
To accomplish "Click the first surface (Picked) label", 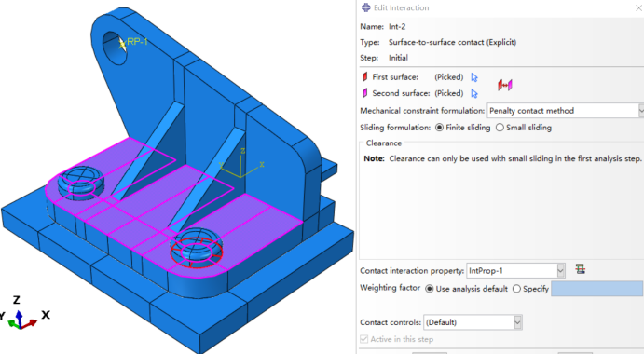I will (x=449, y=77).
